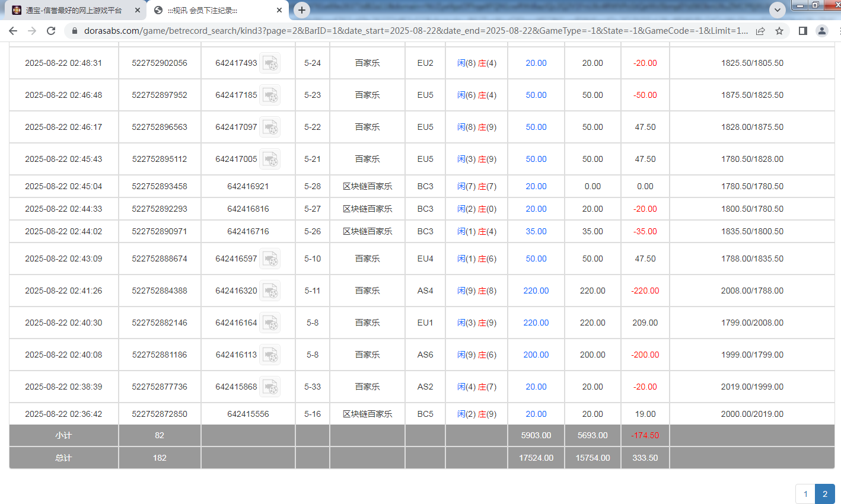Click the bookmark star in the address bar

pyautogui.click(x=780, y=31)
